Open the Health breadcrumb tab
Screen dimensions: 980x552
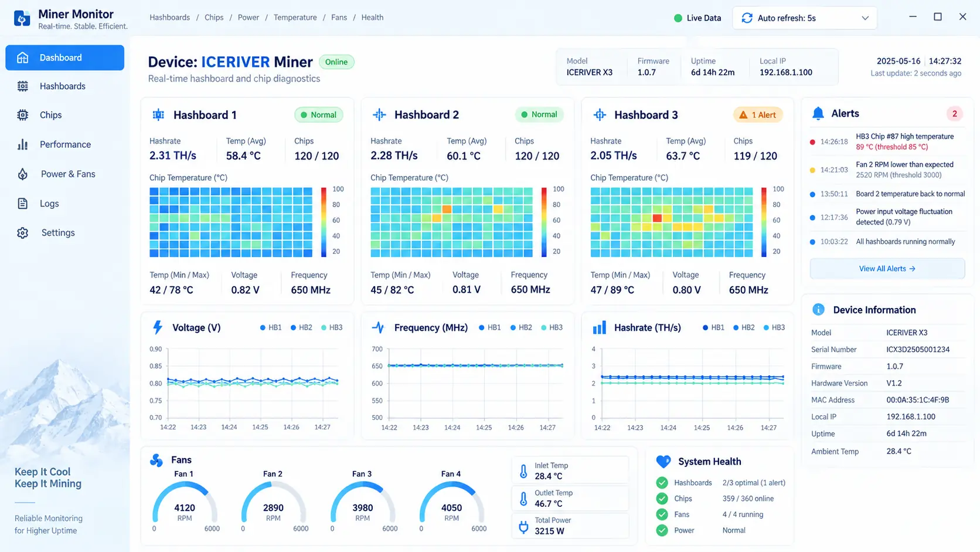(372, 18)
